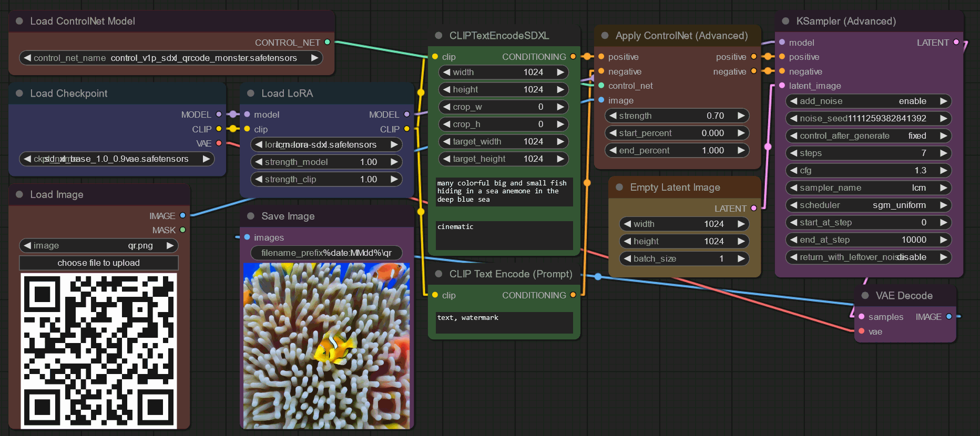Open add_noise option set to enable
Image resolution: width=980 pixels, height=436 pixels.
coord(869,101)
